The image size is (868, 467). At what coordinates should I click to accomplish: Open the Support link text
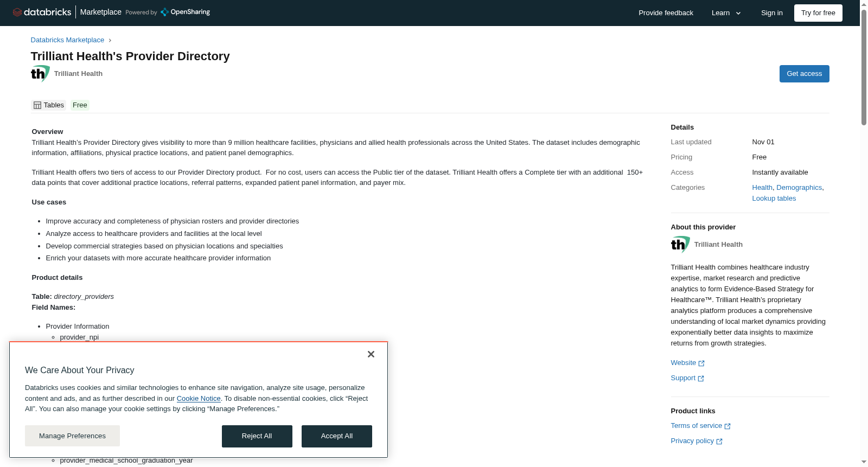683,378
